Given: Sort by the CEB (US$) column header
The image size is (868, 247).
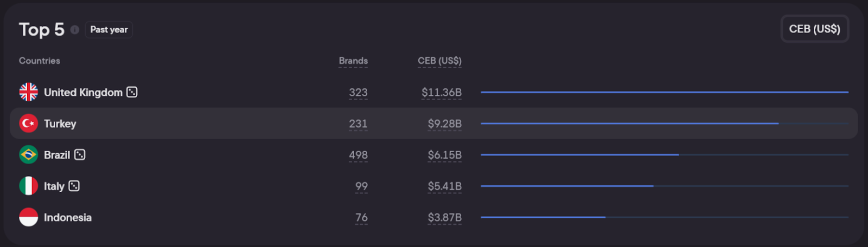Looking at the screenshot, I should tap(439, 61).
